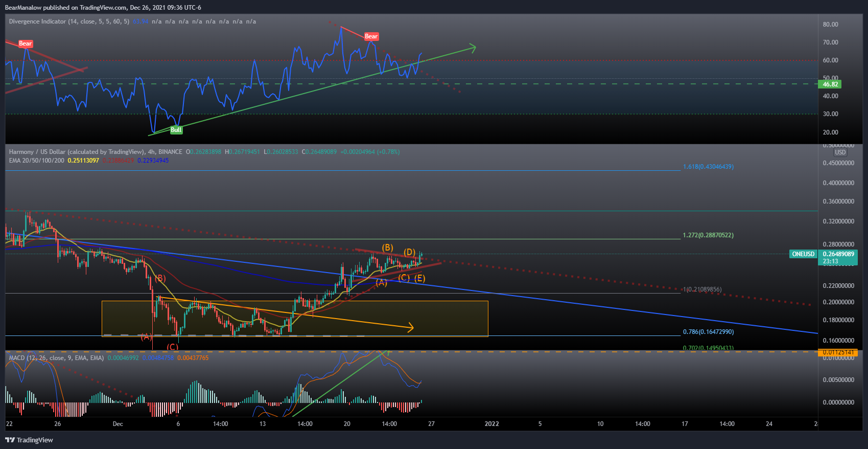The width and height of the screenshot is (868, 449).
Task: Click the orange 0.00437765 MACD value
Action: tap(193, 358)
